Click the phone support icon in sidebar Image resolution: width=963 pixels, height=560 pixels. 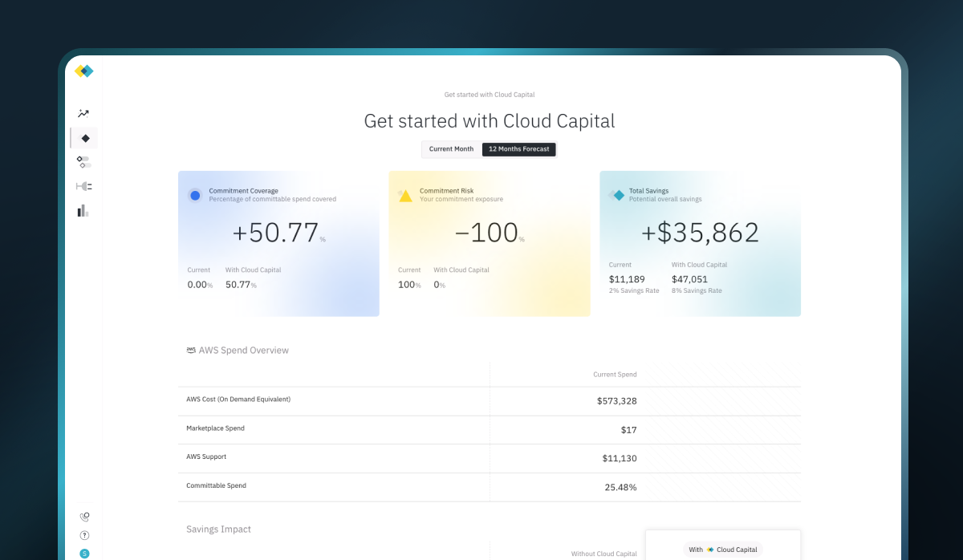[84, 517]
